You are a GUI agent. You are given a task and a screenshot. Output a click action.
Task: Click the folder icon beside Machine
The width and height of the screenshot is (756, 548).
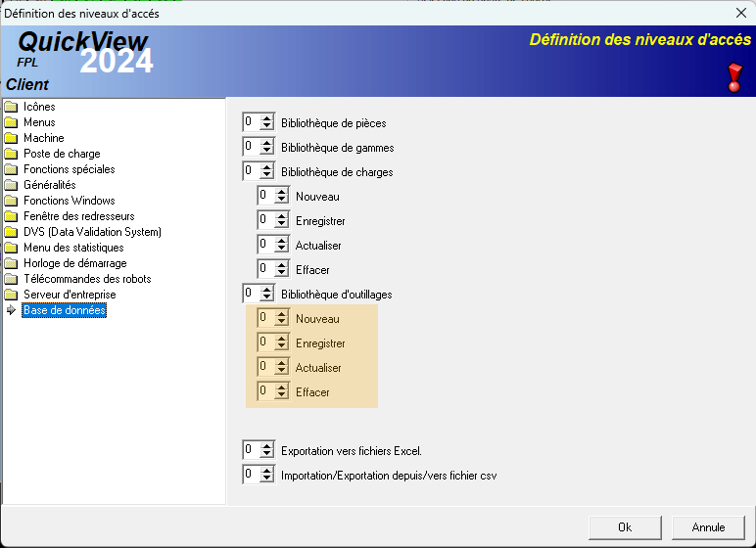(x=11, y=138)
